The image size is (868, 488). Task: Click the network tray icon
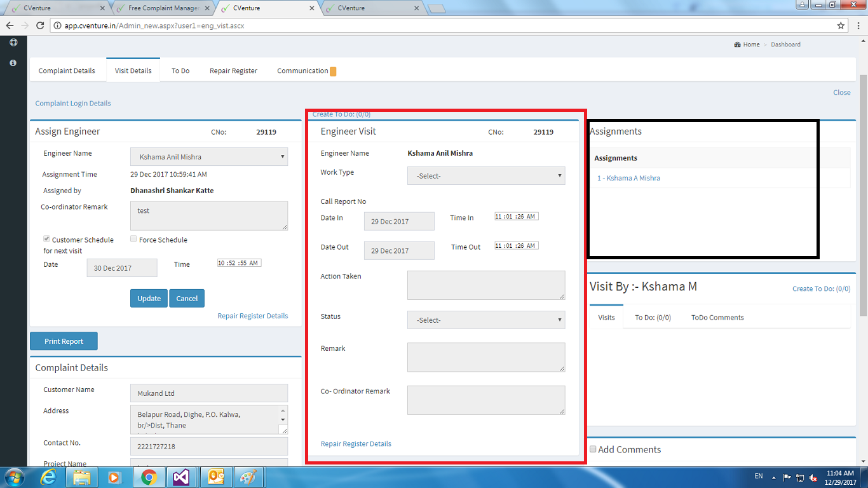[x=800, y=477]
